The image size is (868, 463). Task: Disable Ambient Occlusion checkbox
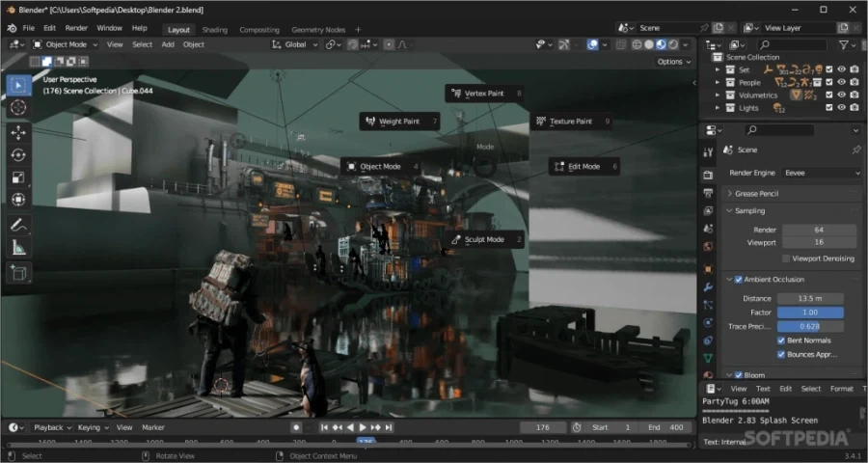[x=738, y=280]
